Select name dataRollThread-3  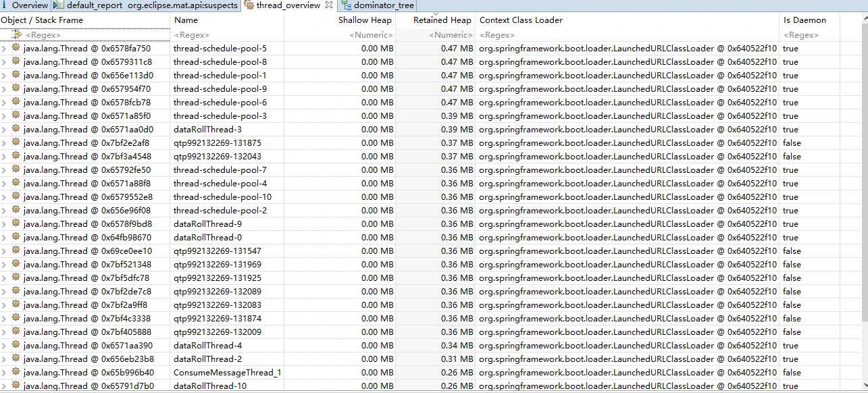click(x=207, y=130)
